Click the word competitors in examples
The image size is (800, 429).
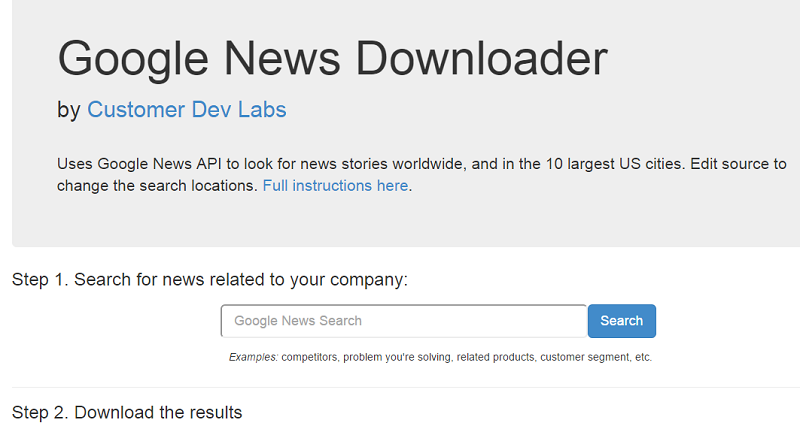pos(309,357)
